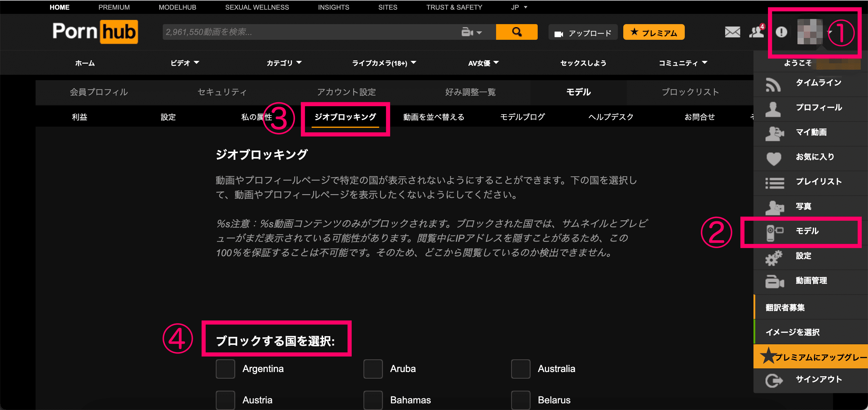The width and height of the screenshot is (868, 410).
Task: Click the playlist list icon
Action: coord(775,183)
